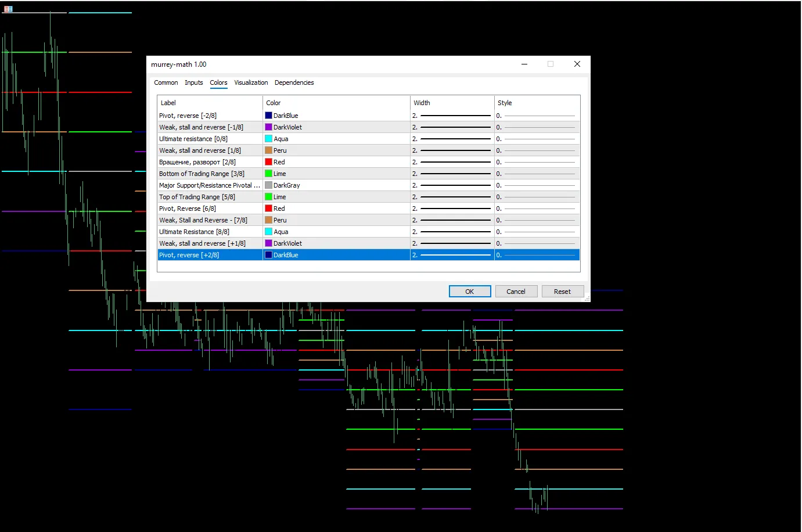Screen dimensions: 802x532
Task: Reset colors with the Reset button
Action: pyautogui.click(x=562, y=292)
